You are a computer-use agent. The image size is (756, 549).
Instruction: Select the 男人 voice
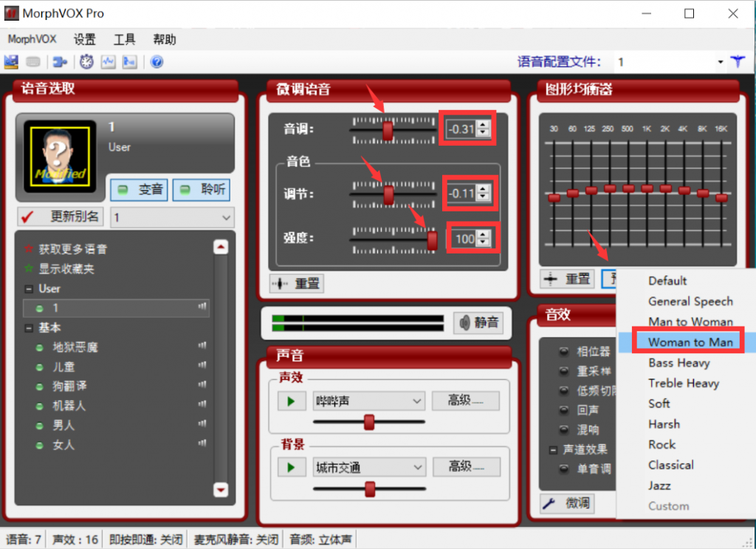pos(63,426)
